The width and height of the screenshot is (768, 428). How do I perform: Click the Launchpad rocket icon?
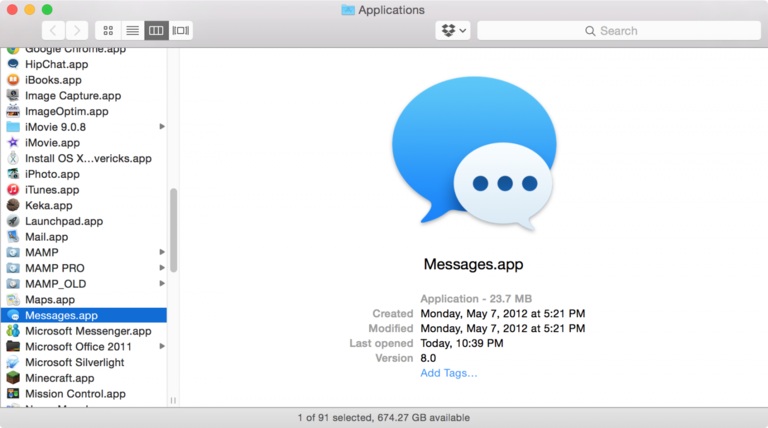click(x=13, y=221)
